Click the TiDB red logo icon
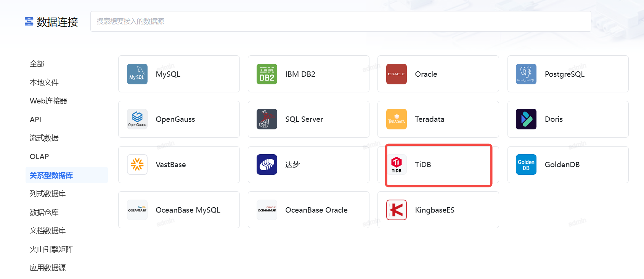The image size is (644, 279). point(397,164)
